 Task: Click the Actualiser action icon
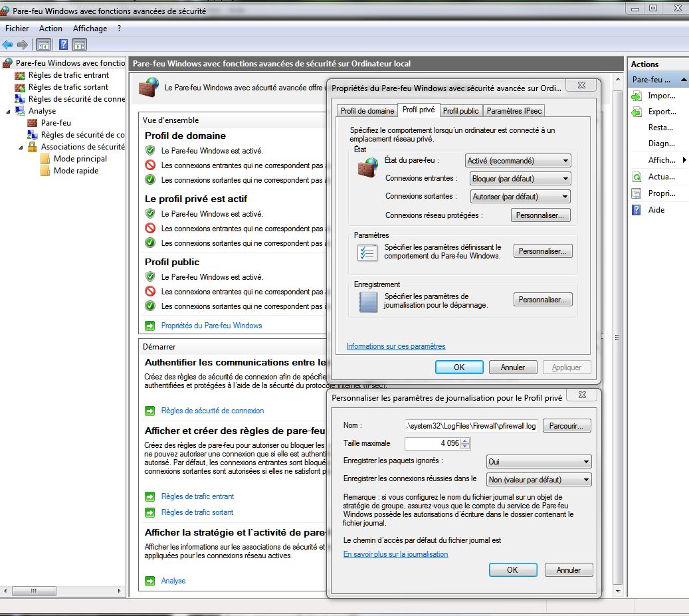click(637, 177)
